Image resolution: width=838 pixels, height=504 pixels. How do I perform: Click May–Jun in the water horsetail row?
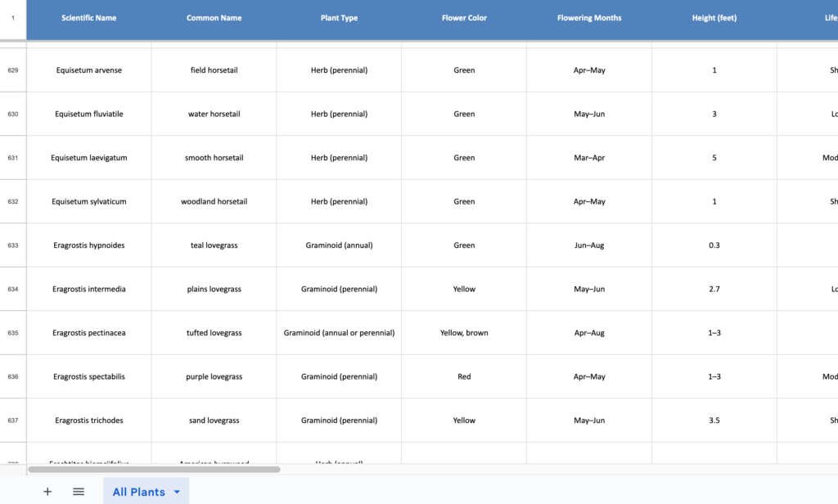click(589, 114)
